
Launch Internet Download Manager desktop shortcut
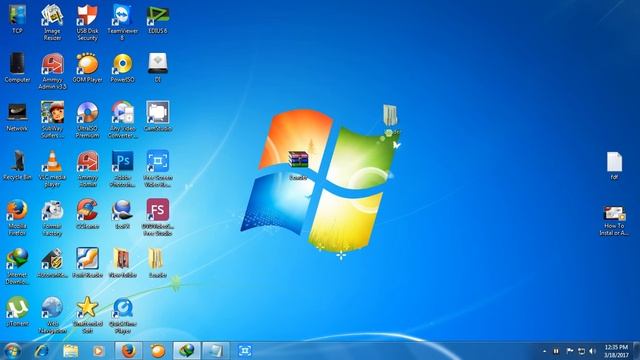[x=17, y=267]
